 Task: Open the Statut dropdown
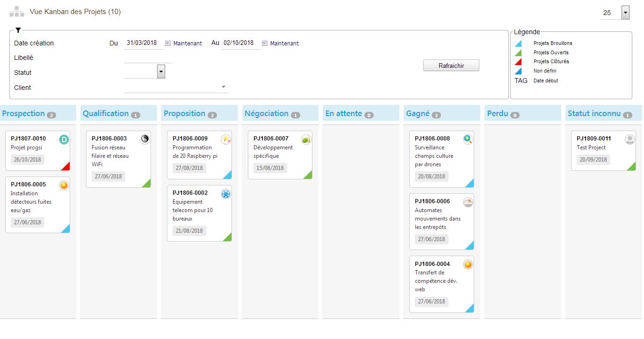click(x=161, y=72)
